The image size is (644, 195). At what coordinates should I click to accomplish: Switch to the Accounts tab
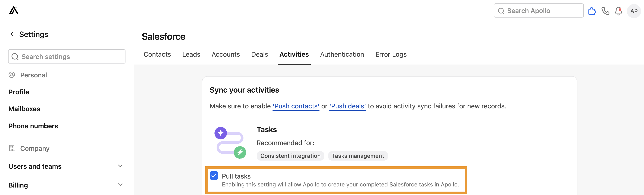226,54
